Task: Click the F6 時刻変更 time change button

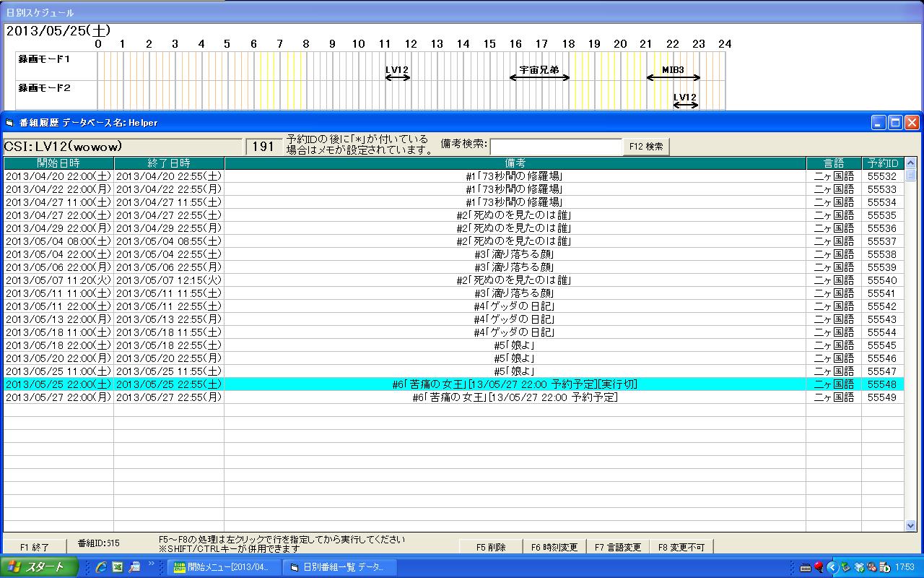Action: point(554,547)
